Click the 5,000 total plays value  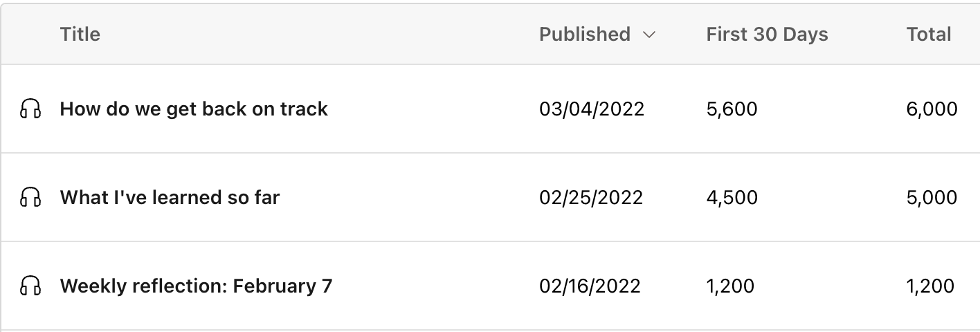point(932,197)
